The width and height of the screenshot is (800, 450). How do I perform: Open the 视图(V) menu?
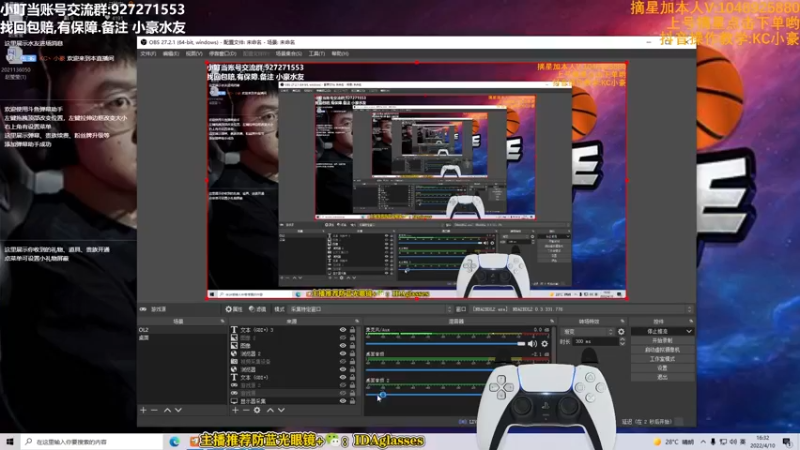[x=194, y=54]
